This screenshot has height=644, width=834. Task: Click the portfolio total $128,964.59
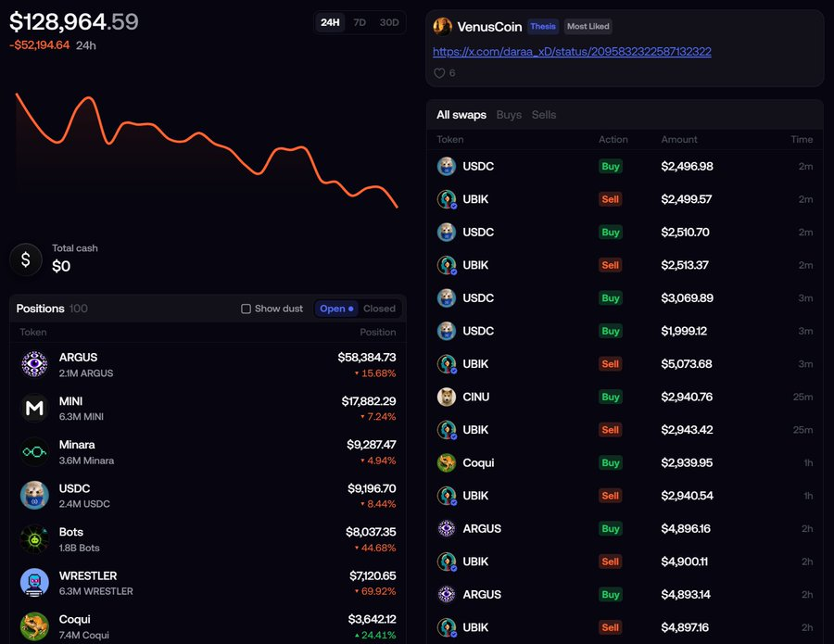(x=74, y=22)
